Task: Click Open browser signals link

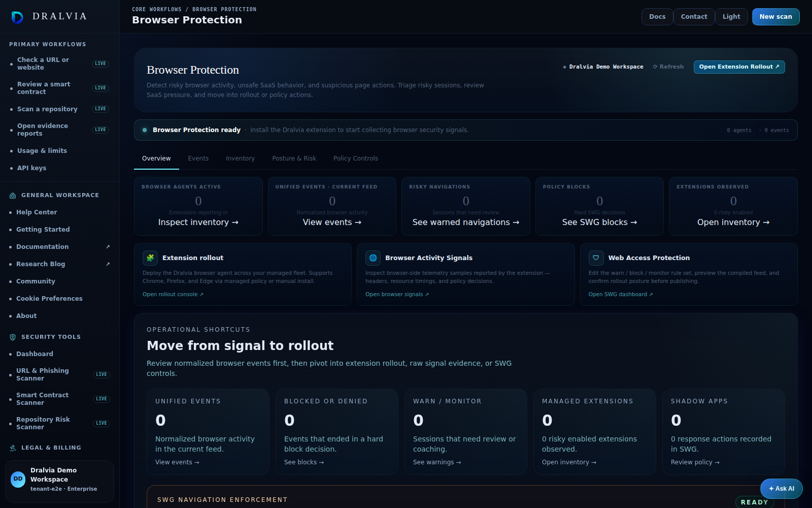Action: pos(397,295)
